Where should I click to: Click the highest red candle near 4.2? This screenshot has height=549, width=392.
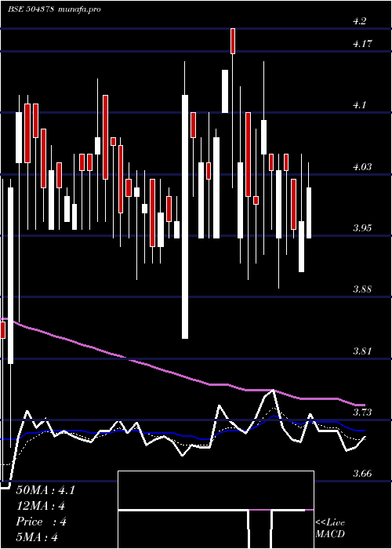[x=233, y=41]
